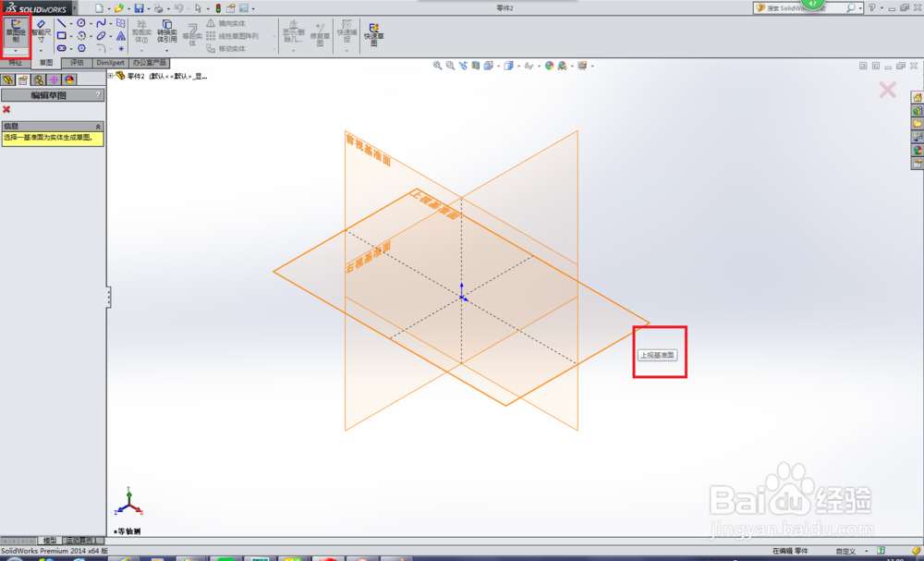The height and width of the screenshot is (561, 924).
Task: Save the current document
Action: pos(140,8)
